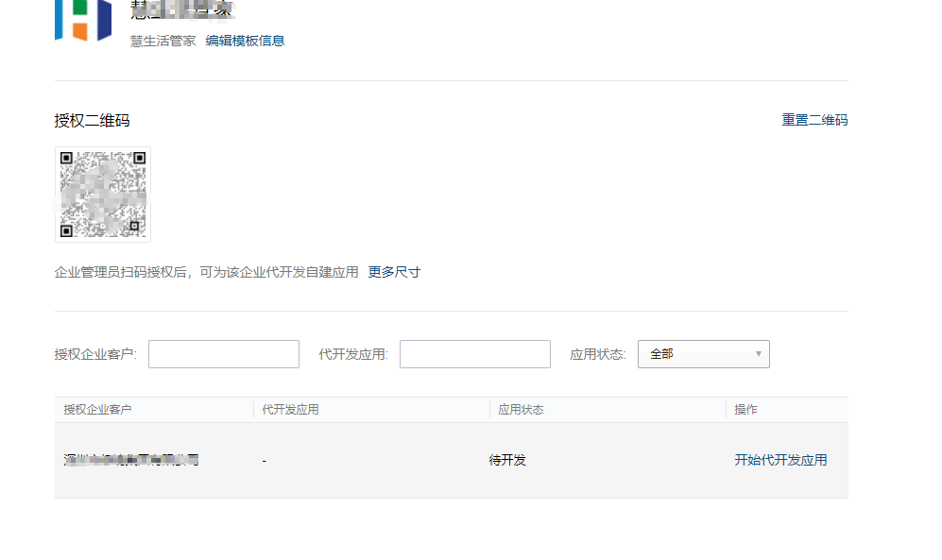Expand the 应用状态 dropdown showing 全部
Viewport: 942px width, 560px height.
(x=703, y=354)
